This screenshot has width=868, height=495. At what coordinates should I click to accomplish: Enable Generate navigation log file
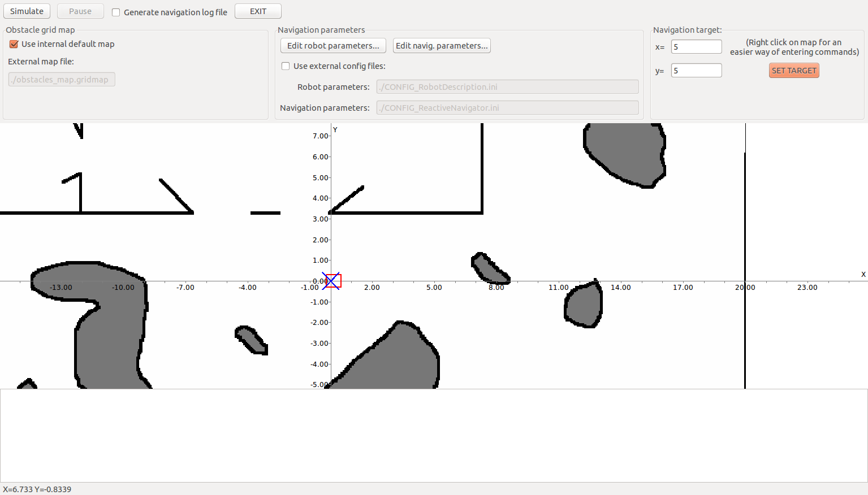[116, 12]
